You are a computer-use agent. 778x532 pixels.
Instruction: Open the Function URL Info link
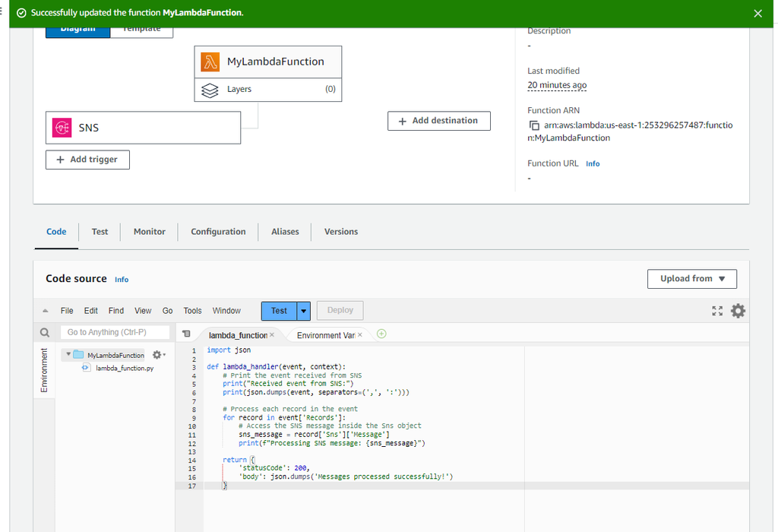click(x=592, y=163)
